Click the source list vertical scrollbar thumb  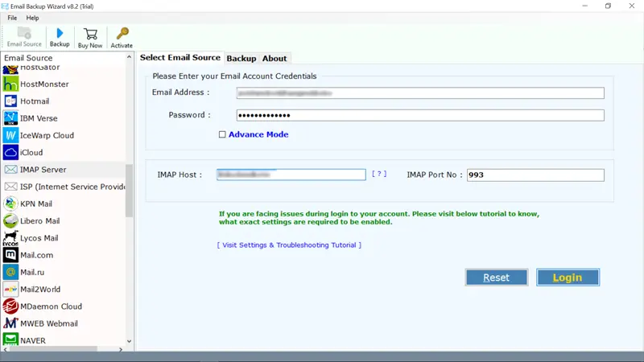[129, 191]
